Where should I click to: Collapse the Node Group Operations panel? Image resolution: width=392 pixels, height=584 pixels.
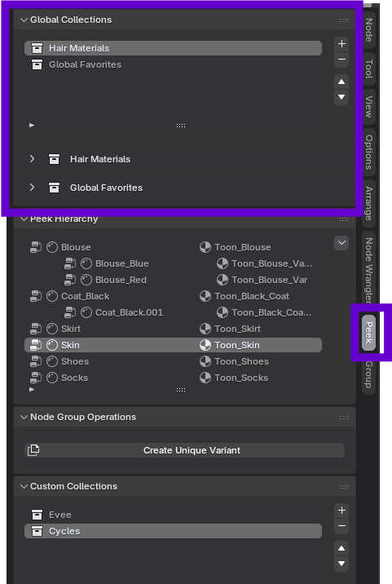pos(24,417)
